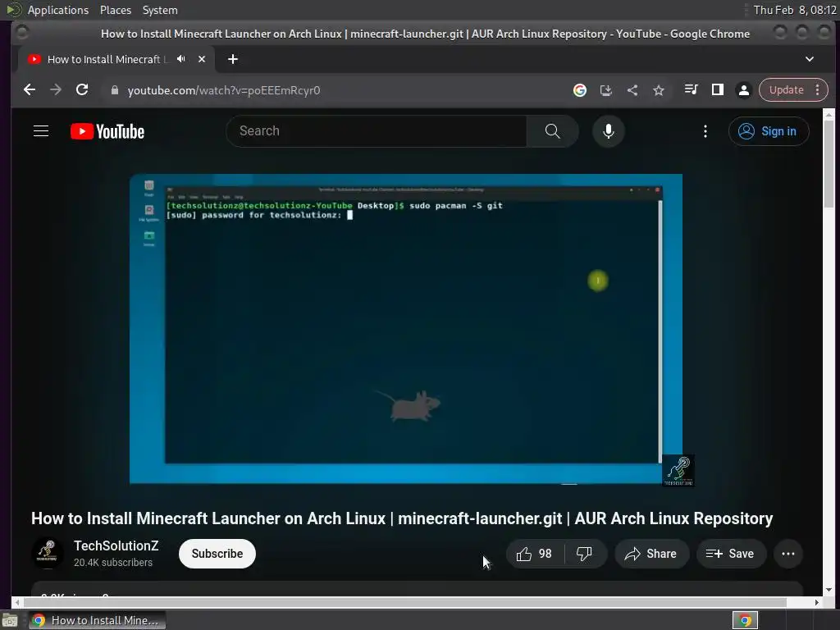The width and height of the screenshot is (840, 630).
Task: Close the How to Install Minecraft tab
Action: coord(202,59)
